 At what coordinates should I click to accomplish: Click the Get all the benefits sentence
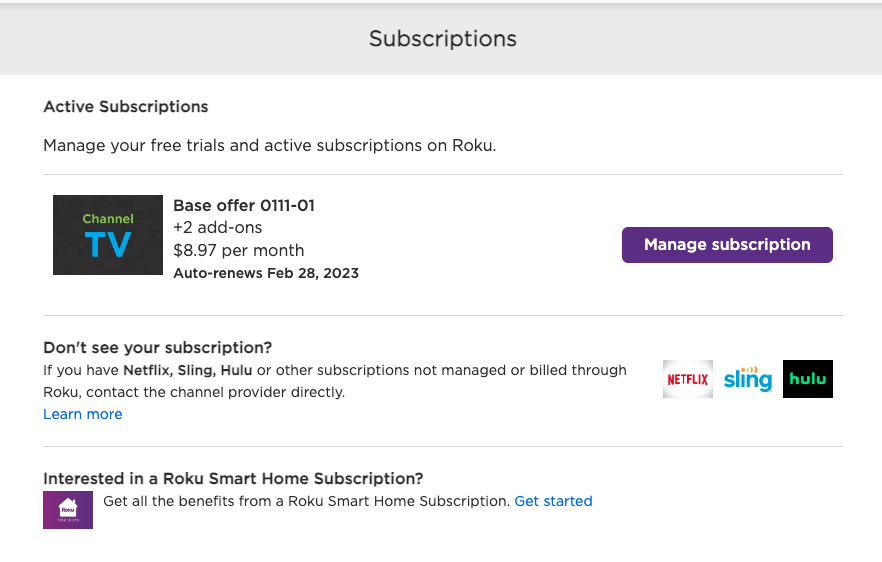(x=306, y=501)
